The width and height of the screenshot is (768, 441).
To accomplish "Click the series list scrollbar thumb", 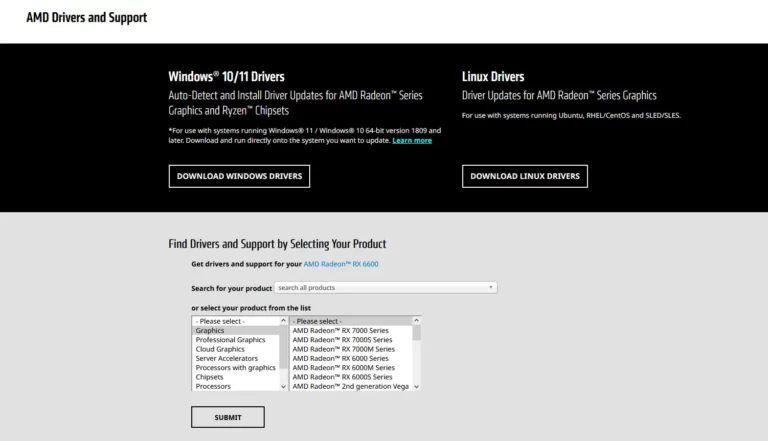I will [x=416, y=333].
